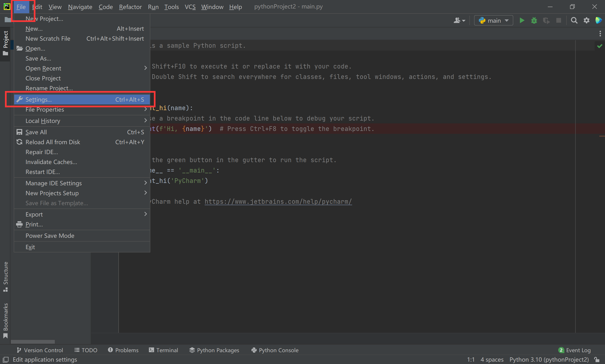Open the Python Console tool window
This screenshot has height=364, width=605.
(275, 350)
